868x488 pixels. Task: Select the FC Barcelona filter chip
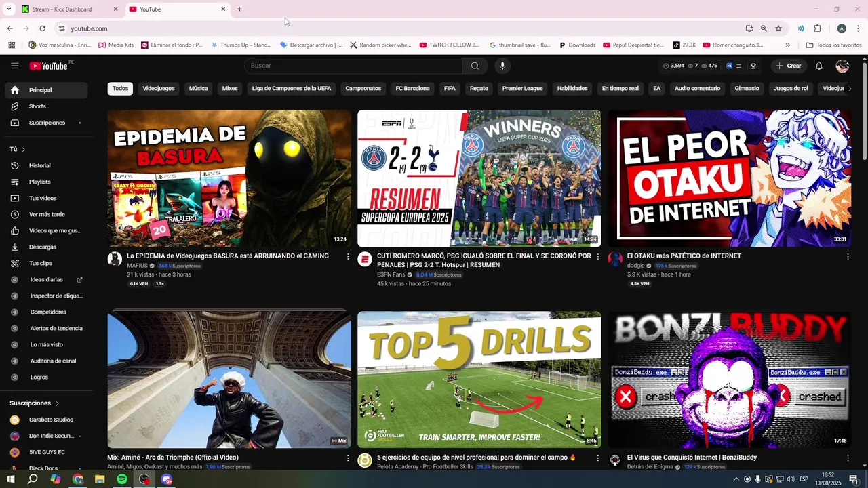point(412,88)
